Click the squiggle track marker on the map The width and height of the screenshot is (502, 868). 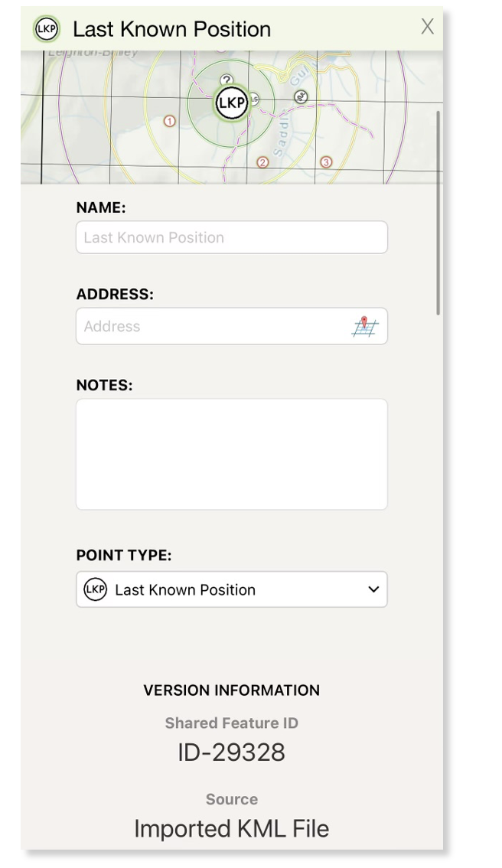click(x=300, y=97)
